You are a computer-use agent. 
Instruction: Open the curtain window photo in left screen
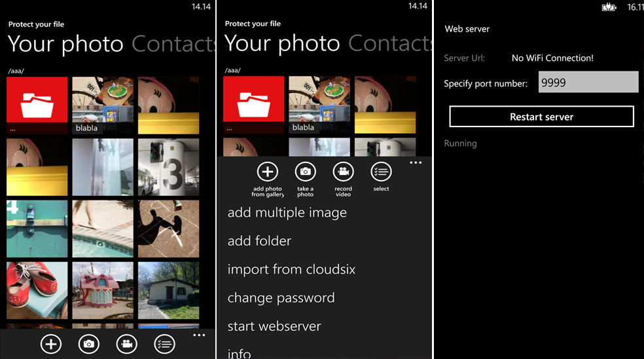[103, 167]
